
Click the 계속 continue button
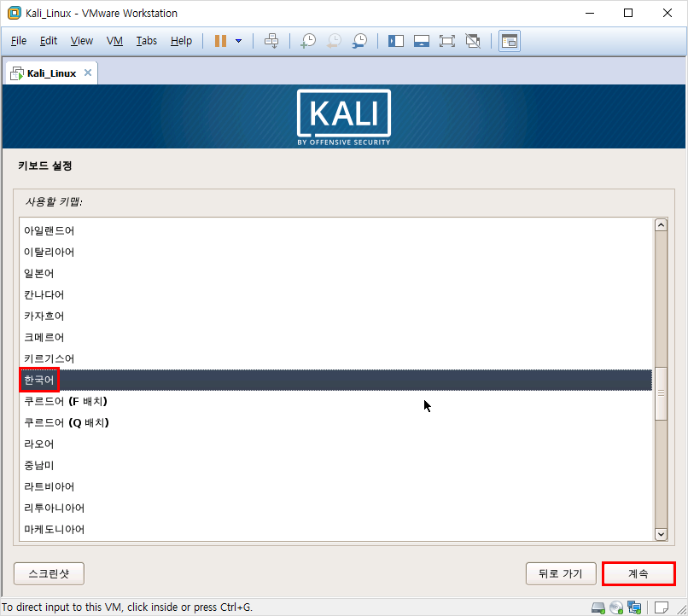[638, 574]
